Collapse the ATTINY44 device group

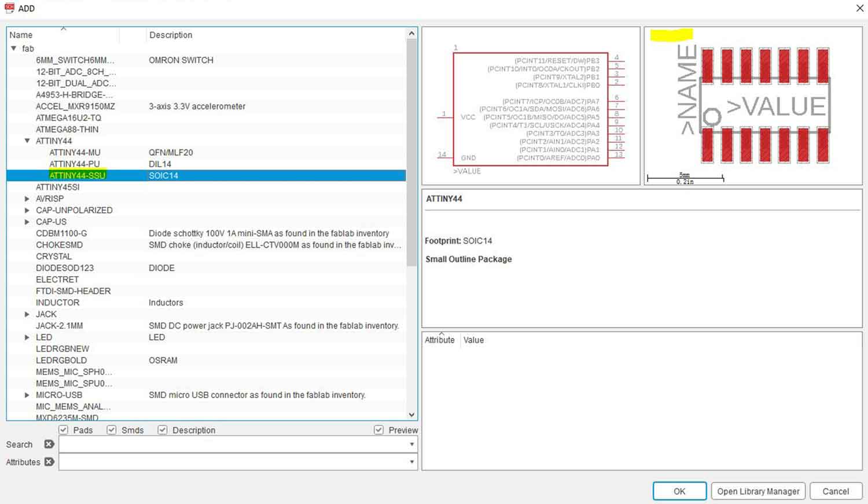[x=27, y=141]
